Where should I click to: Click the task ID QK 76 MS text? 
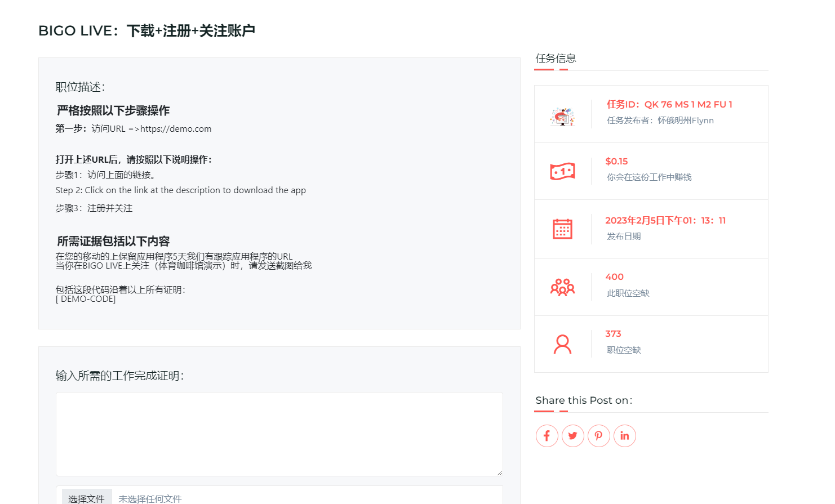click(x=669, y=105)
